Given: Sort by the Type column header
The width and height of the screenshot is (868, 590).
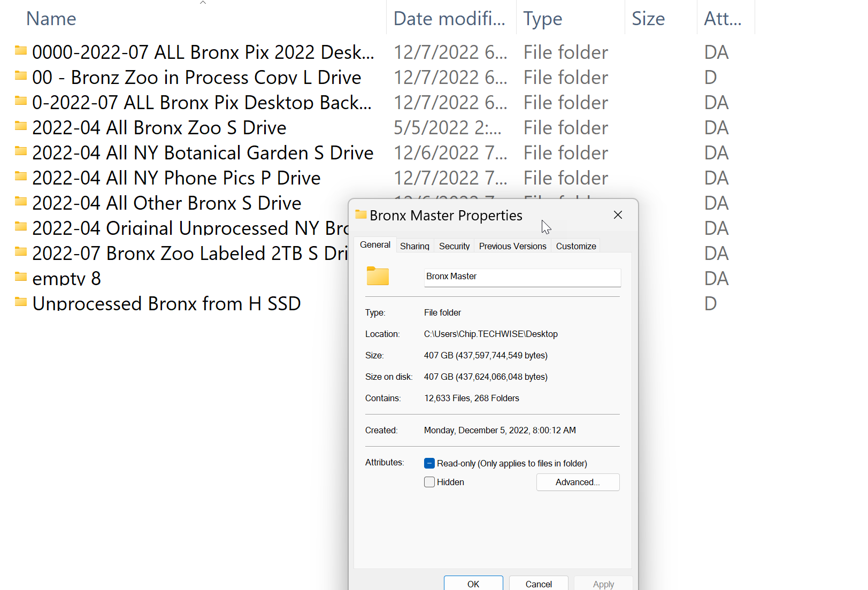Looking at the screenshot, I should click(x=543, y=19).
